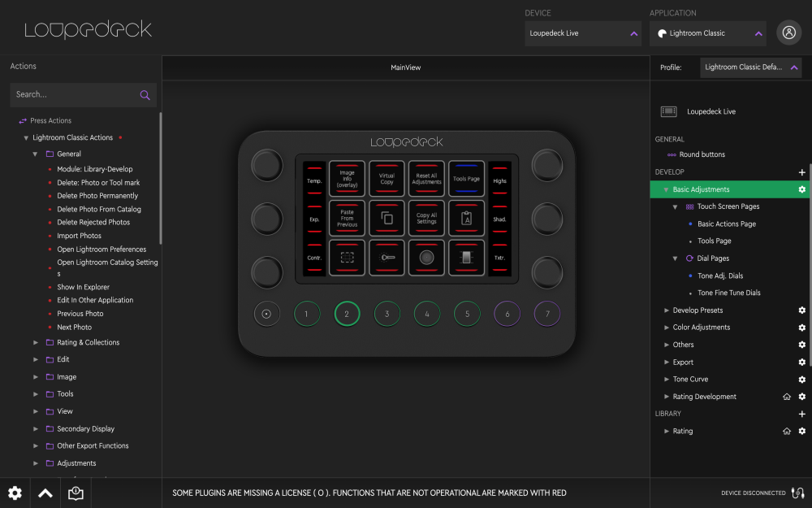Expand the Tone Curve workspace
This screenshot has height=508, width=812.
pyautogui.click(x=666, y=379)
